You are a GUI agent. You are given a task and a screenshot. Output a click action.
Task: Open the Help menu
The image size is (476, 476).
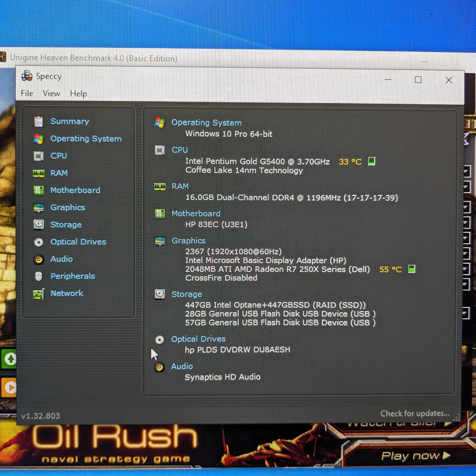click(x=79, y=94)
